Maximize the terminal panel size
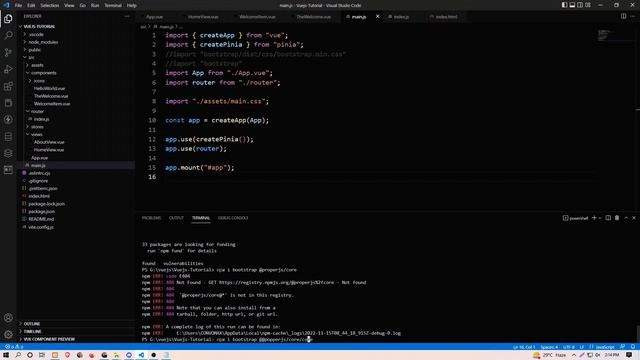 (626, 218)
